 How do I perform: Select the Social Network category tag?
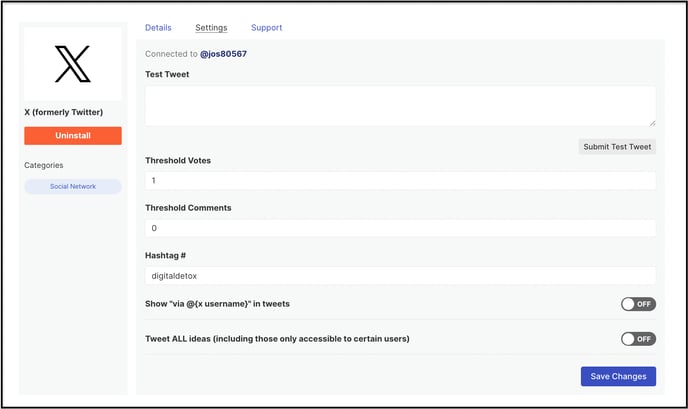click(73, 187)
